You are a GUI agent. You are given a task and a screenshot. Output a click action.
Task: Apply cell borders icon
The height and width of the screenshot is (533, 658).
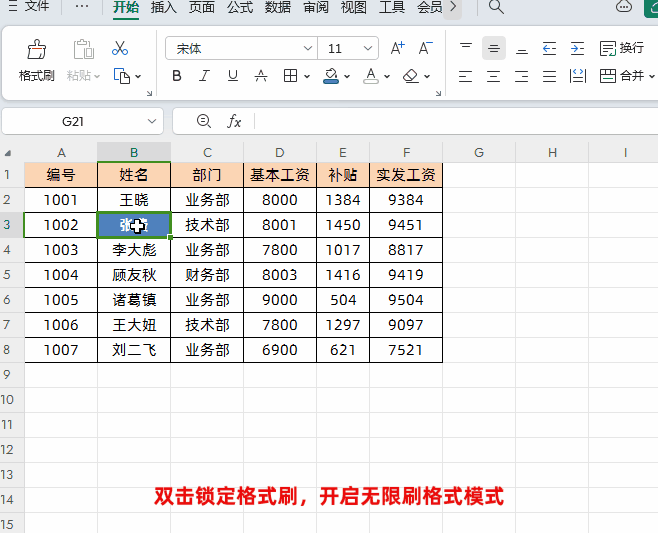click(x=290, y=76)
